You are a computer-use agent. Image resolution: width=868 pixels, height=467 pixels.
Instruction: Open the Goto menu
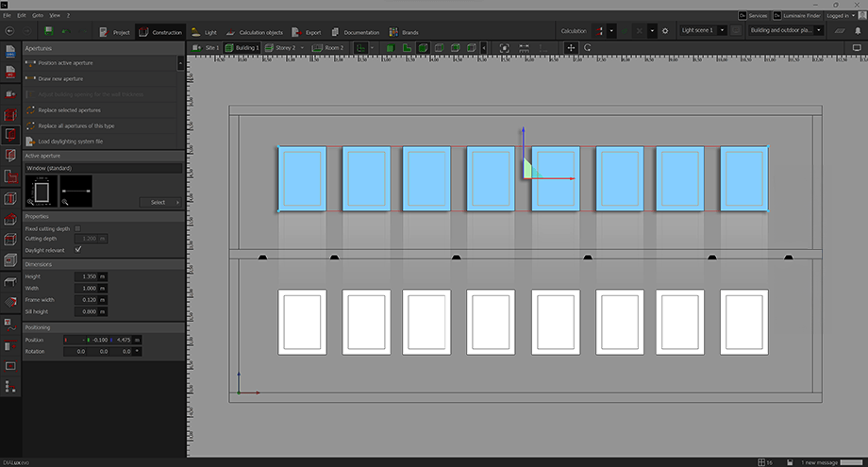[36, 16]
